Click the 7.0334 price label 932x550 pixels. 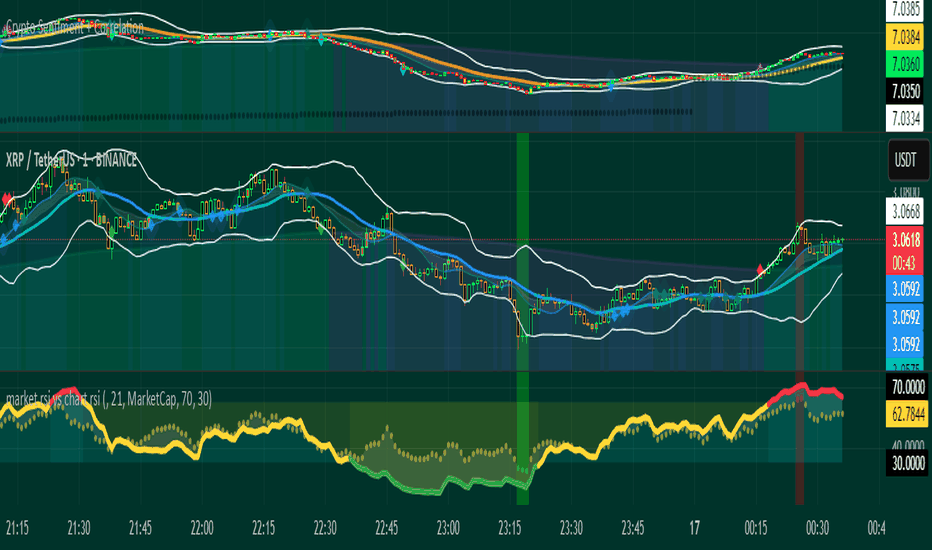click(x=906, y=119)
